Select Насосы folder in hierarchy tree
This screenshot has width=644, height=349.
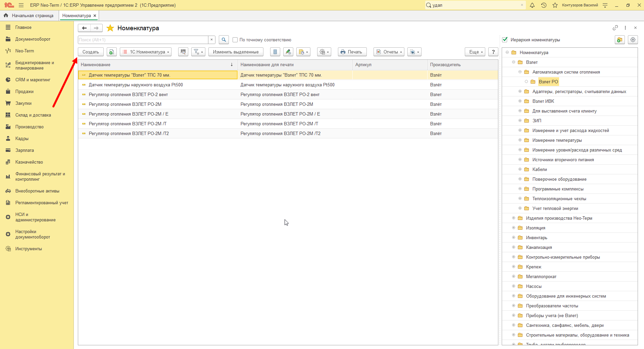pos(534,287)
